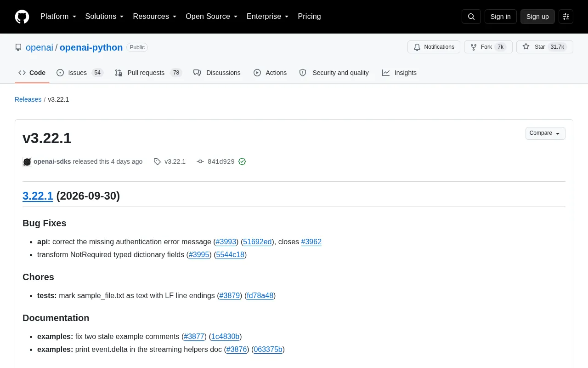Open the appearance settings icon button
The image size is (588, 368).
(566, 17)
